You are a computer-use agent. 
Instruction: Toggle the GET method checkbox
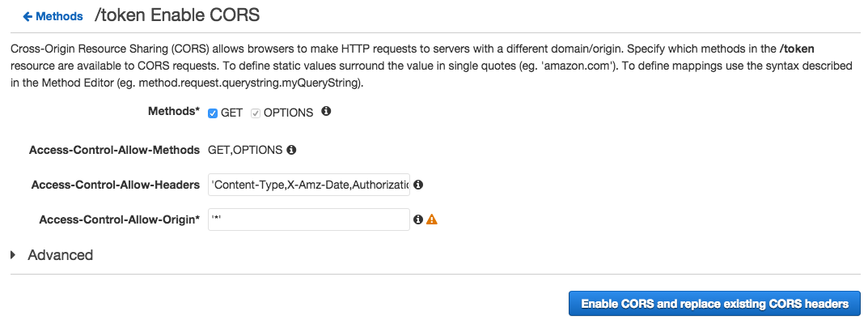213,113
